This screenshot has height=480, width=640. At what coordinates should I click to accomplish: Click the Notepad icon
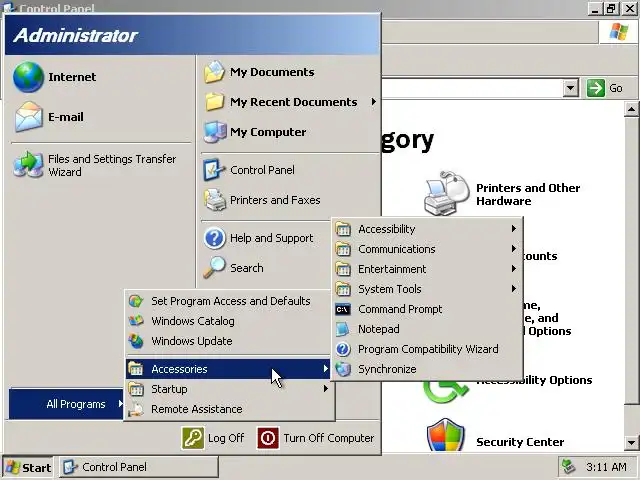pyautogui.click(x=343, y=329)
